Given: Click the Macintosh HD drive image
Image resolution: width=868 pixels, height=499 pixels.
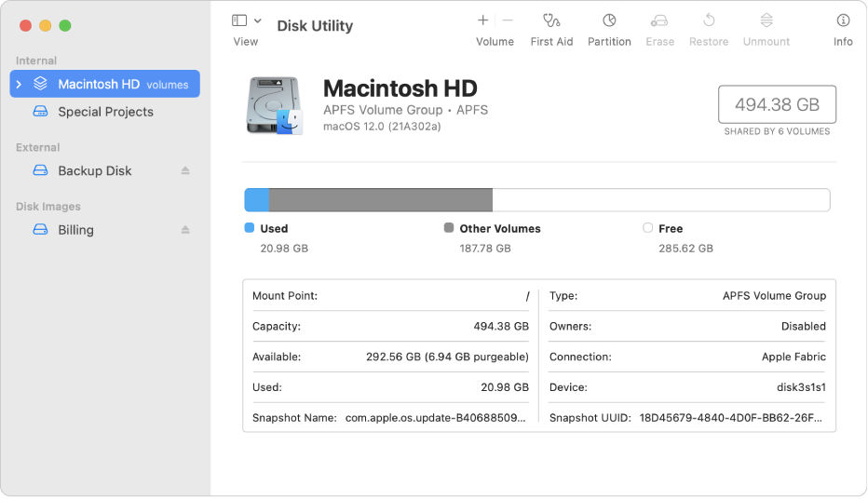Looking at the screenshot, I should (274, 105).
